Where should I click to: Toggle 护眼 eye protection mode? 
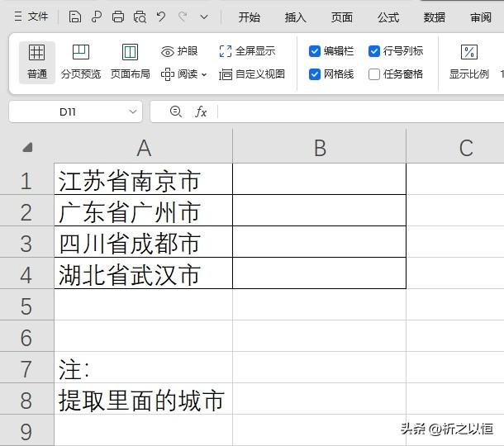pyautogui.click(x=179, y=51)
